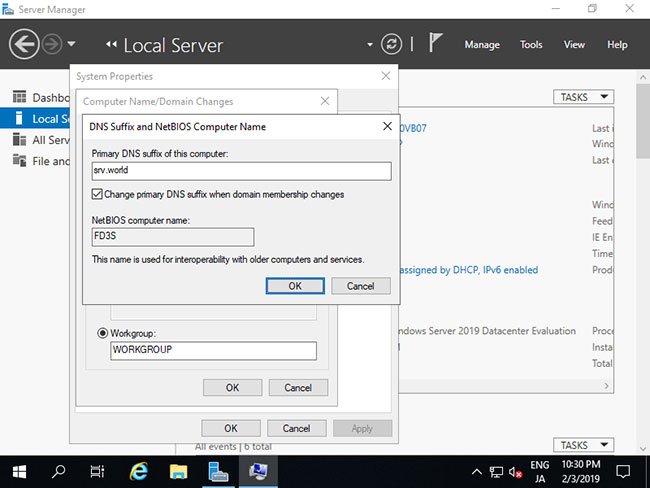Click the muted volume tray icon

click(x=515, y=471)
